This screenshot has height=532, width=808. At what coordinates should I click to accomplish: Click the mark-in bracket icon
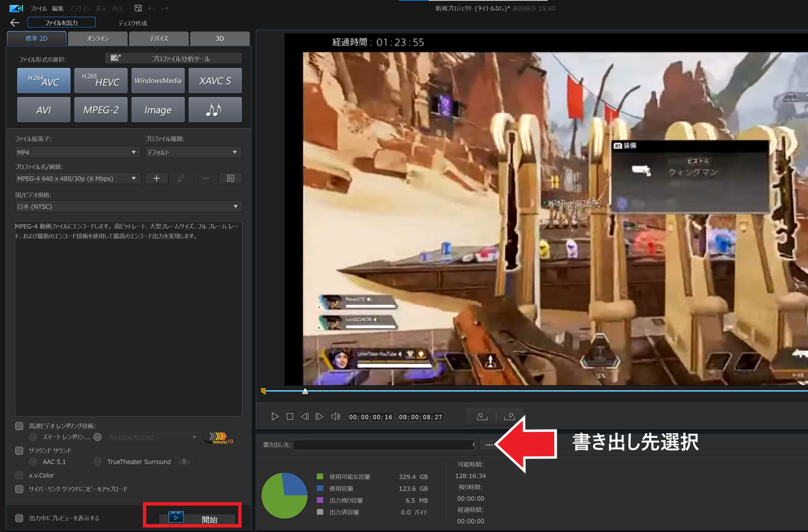(482, 416)
